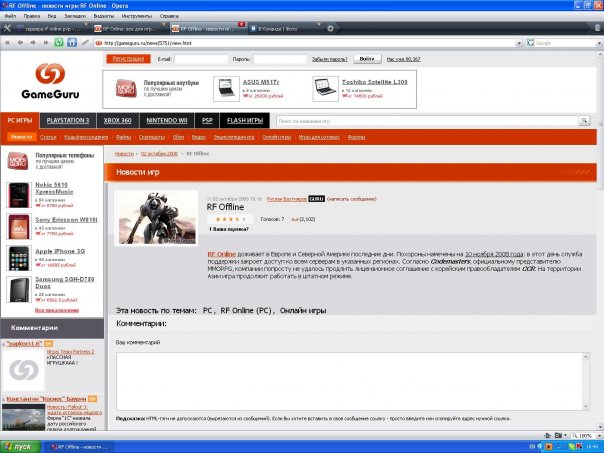Open Opera's panel toggle wrench icon

(x=7, y=28)
